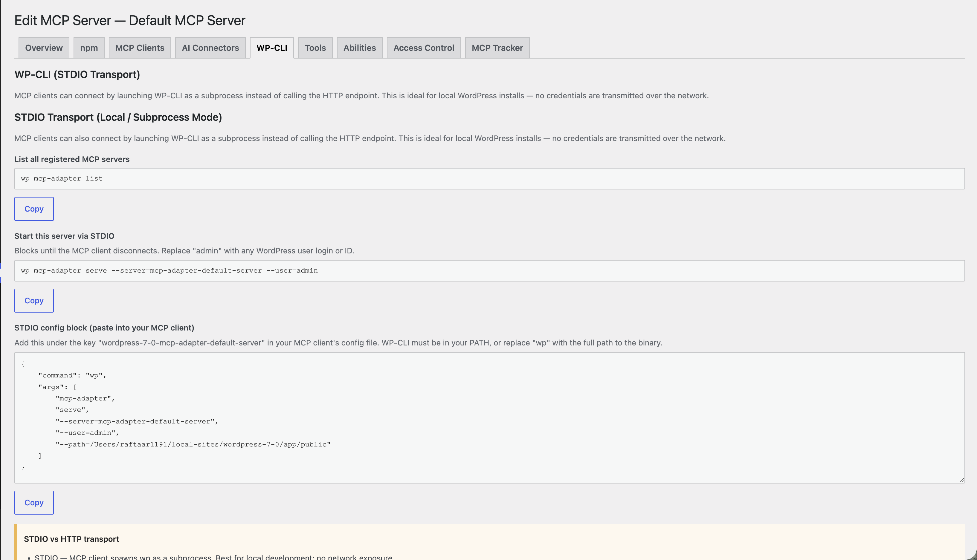Click the "mcp-adapter" args line in JSON
This screenshot has height=560, width=977.
click(86, 398)
